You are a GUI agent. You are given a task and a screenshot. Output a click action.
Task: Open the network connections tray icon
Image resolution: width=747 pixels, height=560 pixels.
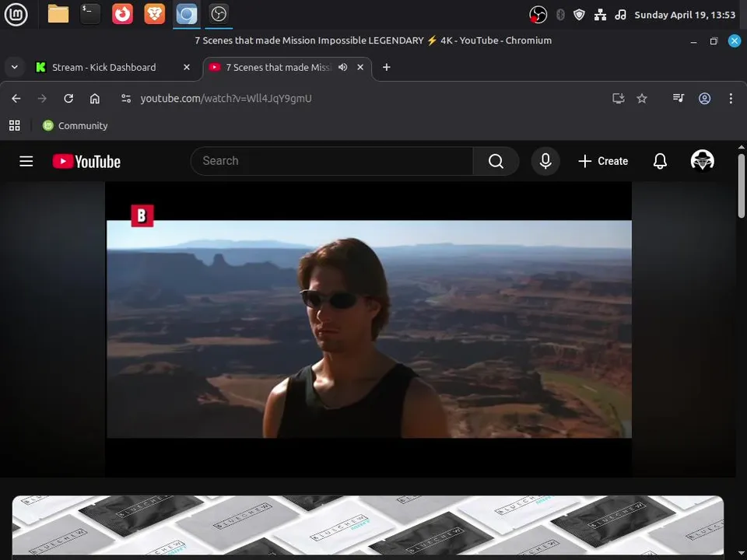pyautogui.click(x=600, y=15)
